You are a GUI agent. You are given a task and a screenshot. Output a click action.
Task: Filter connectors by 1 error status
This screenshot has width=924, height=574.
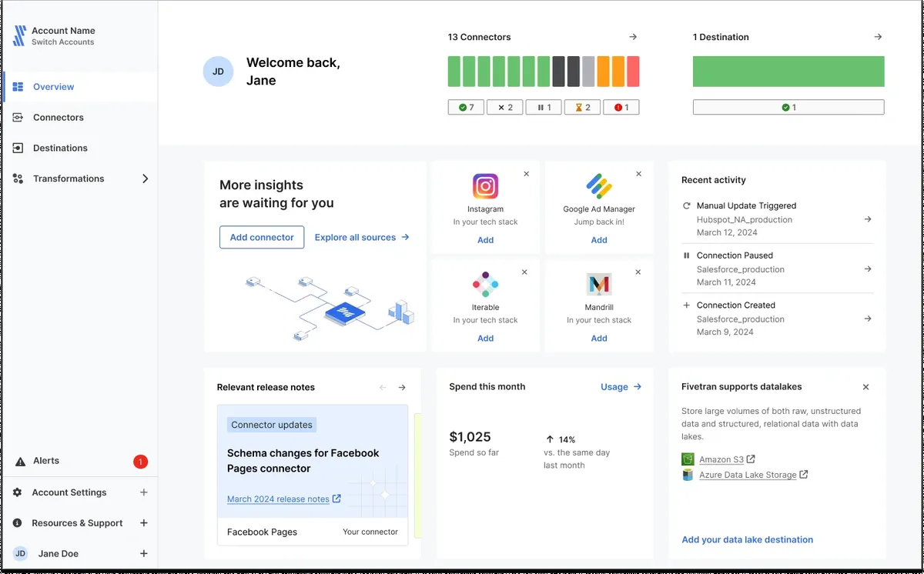[621, 108]
